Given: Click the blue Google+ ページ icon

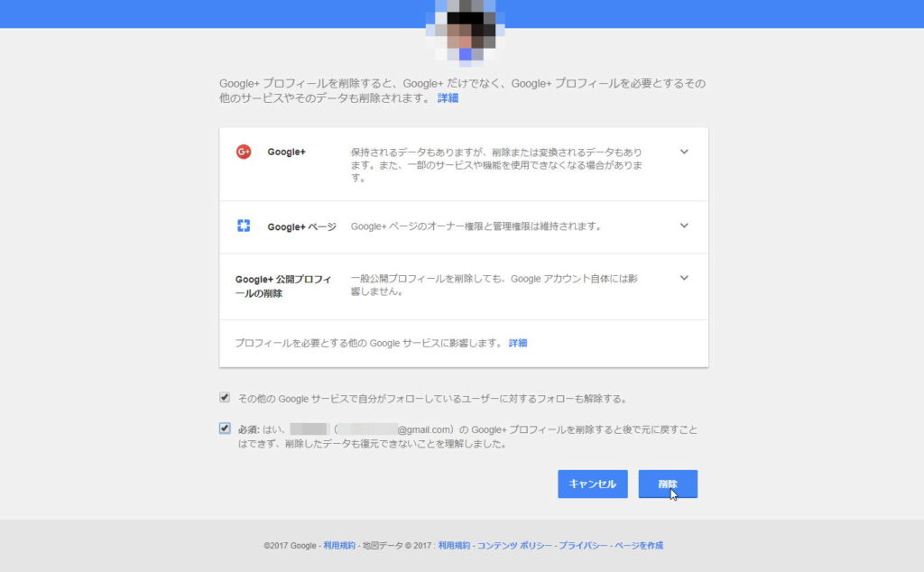Looking at the screenshot, I should tap(244, 226).
